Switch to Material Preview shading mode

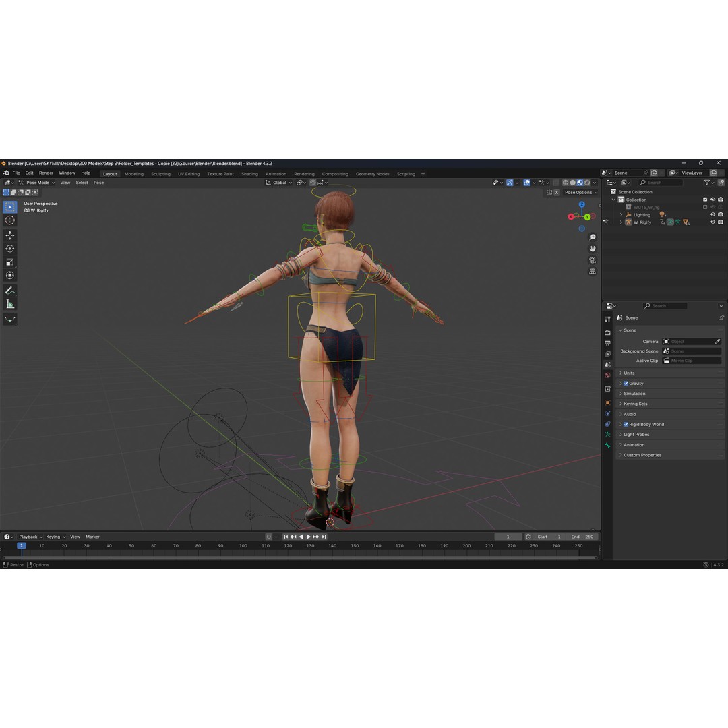click(x=580, y=183)
